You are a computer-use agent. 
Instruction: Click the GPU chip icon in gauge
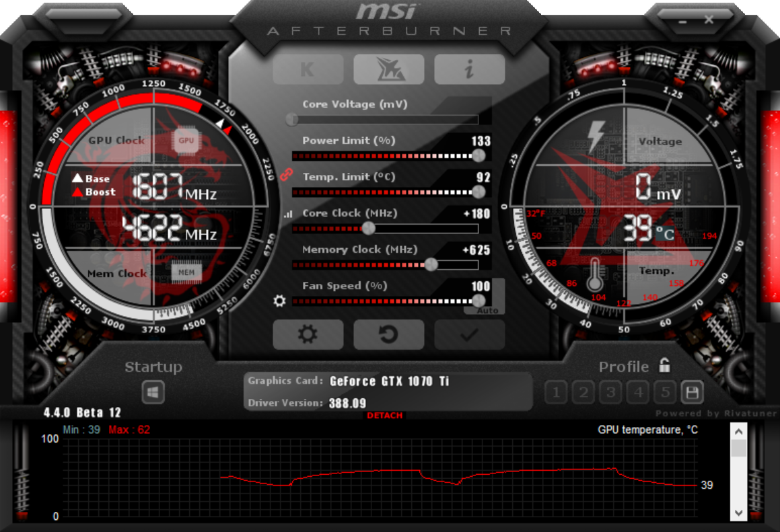[186, 141]
